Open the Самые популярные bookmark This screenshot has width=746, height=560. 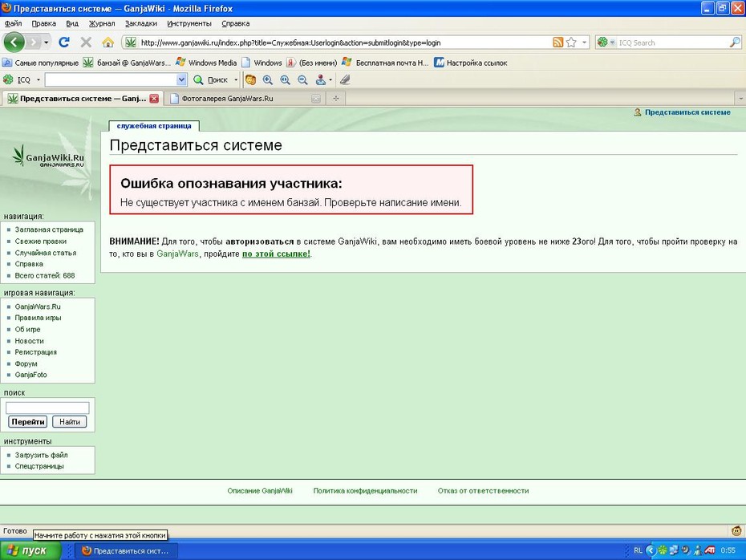point(40,63)
